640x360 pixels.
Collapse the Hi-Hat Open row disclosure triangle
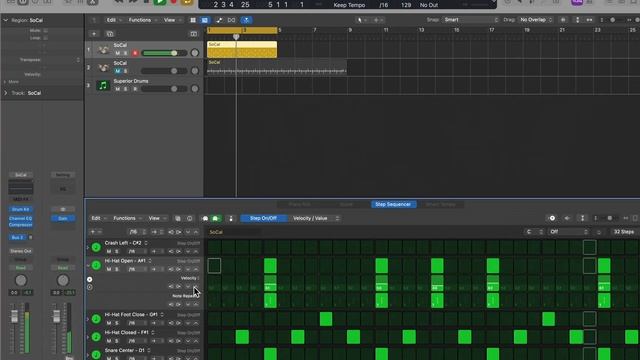click(88, 265)
